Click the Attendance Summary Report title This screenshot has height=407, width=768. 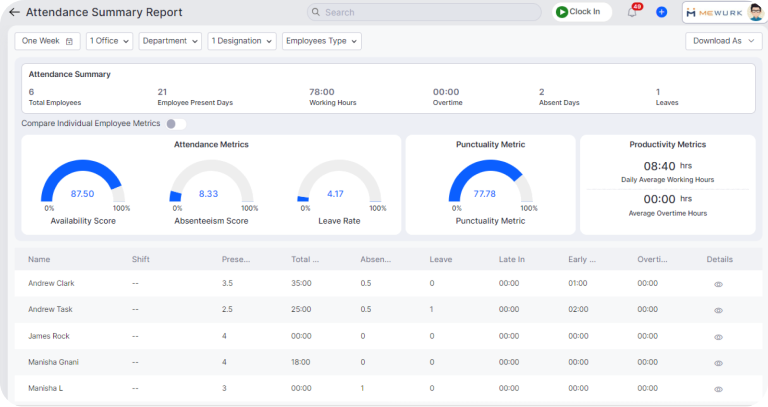[104, 12]
